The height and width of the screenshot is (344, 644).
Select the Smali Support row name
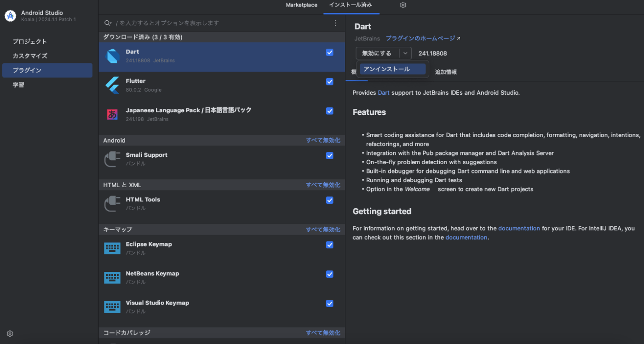147,155
